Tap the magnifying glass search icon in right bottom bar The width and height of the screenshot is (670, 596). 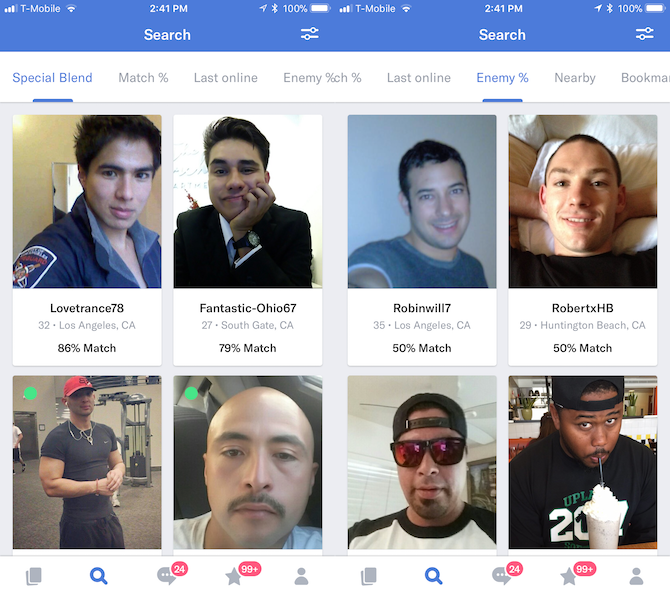point(433,576)
